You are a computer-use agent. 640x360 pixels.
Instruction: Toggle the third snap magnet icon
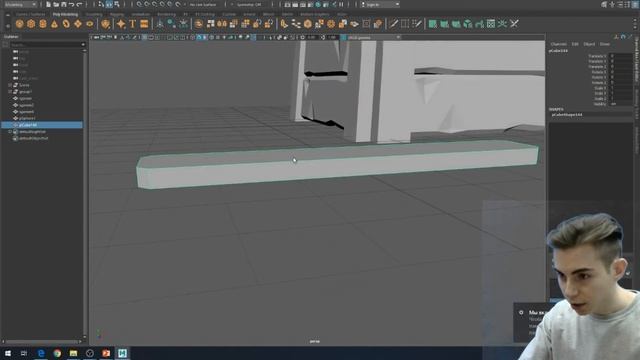(155, 4)
